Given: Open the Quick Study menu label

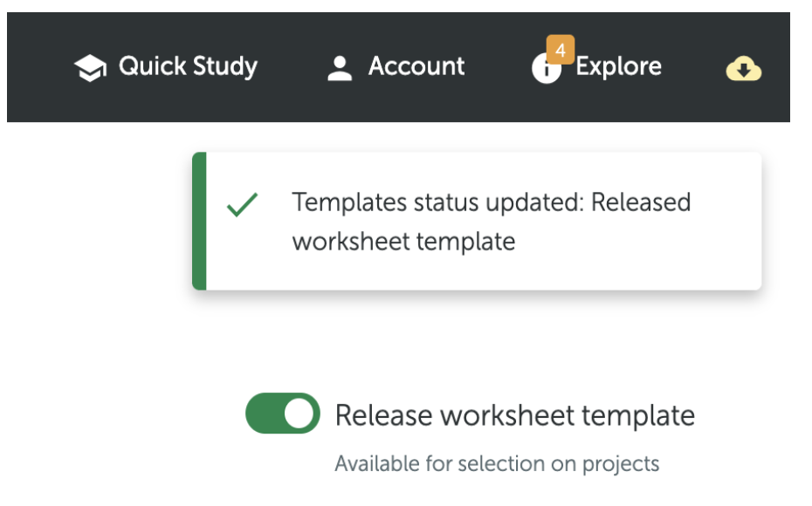Looking at the screenshot, I should [x=188, y=67].
